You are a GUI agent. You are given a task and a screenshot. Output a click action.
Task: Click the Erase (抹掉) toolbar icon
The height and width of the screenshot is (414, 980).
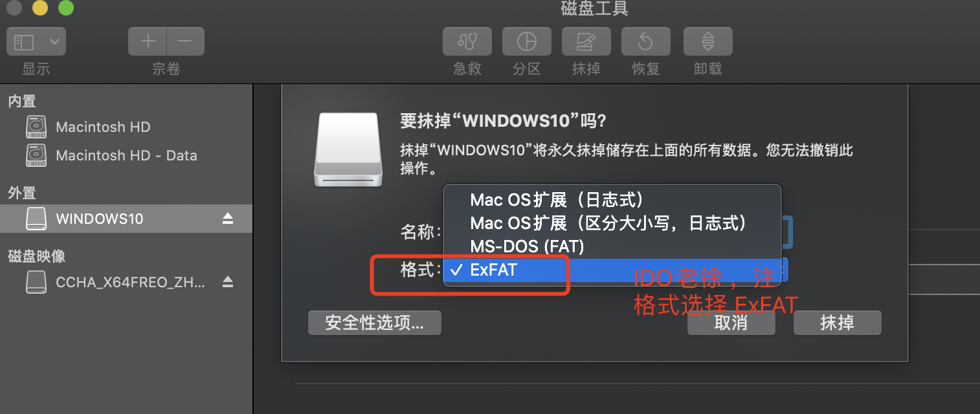point(586,42)
